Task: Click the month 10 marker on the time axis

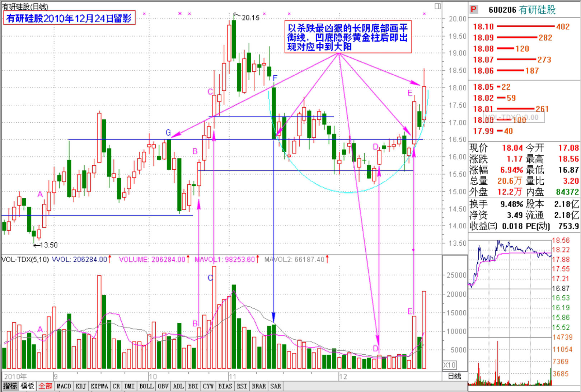Action: click(x=153, y=377)
